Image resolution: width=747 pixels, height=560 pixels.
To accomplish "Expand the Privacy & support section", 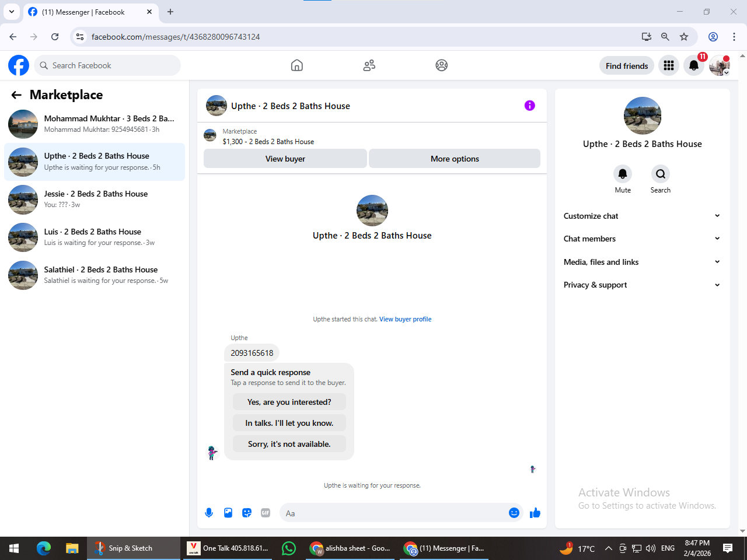I will pyautogui.click(x=642, y=285).
